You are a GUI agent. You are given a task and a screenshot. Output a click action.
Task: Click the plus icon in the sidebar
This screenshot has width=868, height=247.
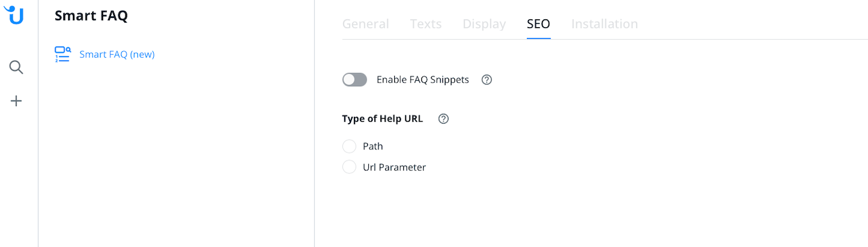click(16, 101)
